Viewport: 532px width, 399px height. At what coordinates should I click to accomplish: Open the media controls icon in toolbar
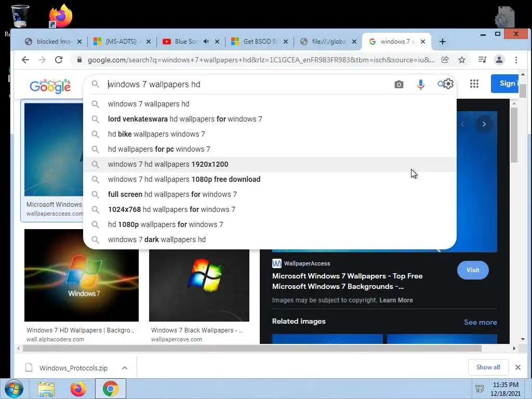point(482,60)
